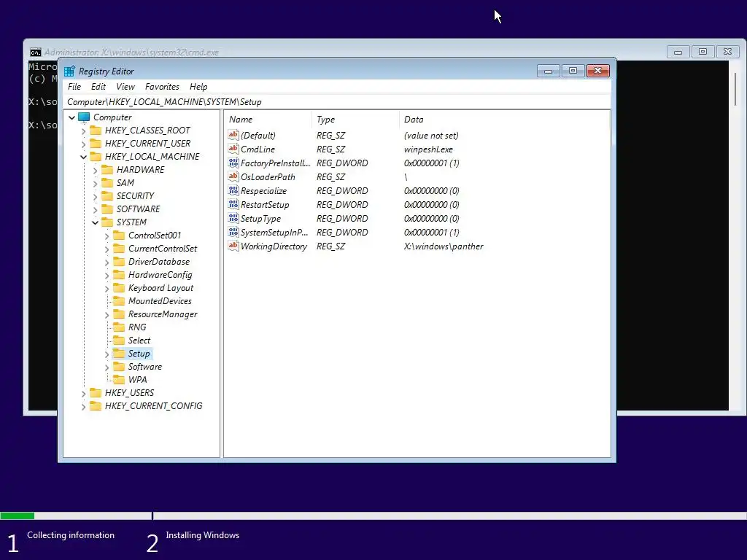Screen dimensions: 747x560
Task: Click the DWORD icon next to FactoryPreInstall value
Action: (x=233, y=163)
